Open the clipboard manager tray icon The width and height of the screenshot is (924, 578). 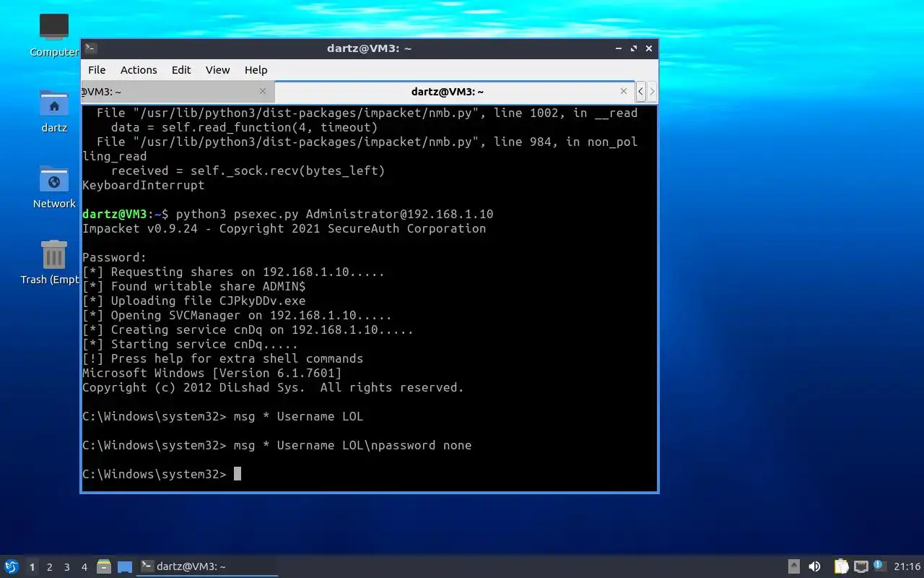(x=841, y=566)
